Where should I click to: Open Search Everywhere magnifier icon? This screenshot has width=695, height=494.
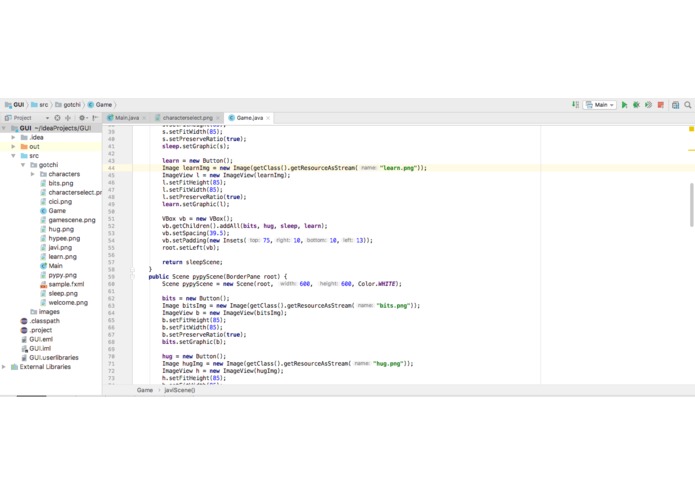click(x=687, y=105)
